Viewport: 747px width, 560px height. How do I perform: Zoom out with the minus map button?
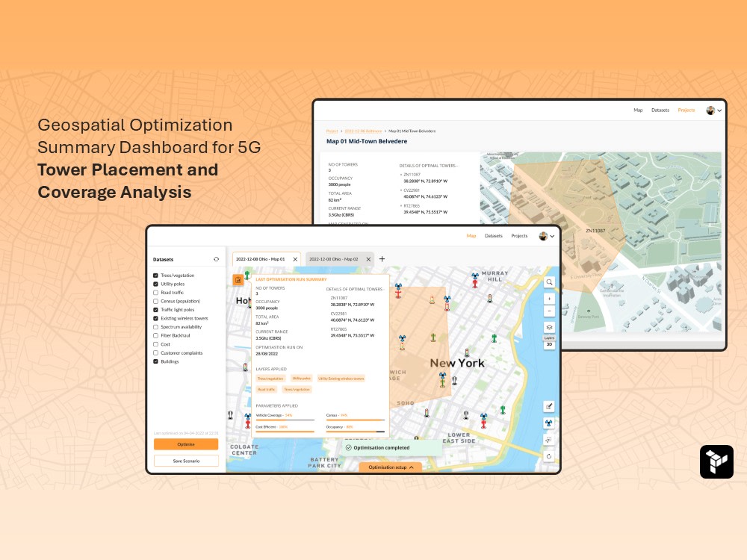549,311
